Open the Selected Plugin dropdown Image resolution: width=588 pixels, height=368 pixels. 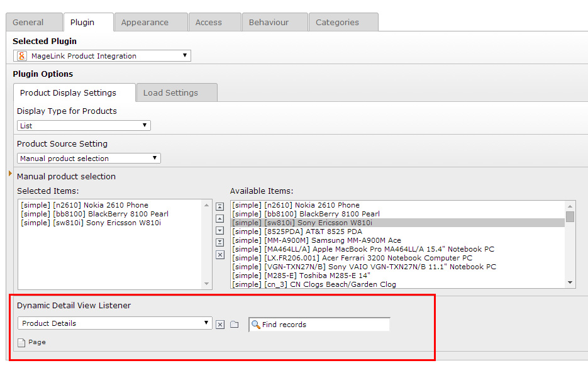tap(103, 56)
